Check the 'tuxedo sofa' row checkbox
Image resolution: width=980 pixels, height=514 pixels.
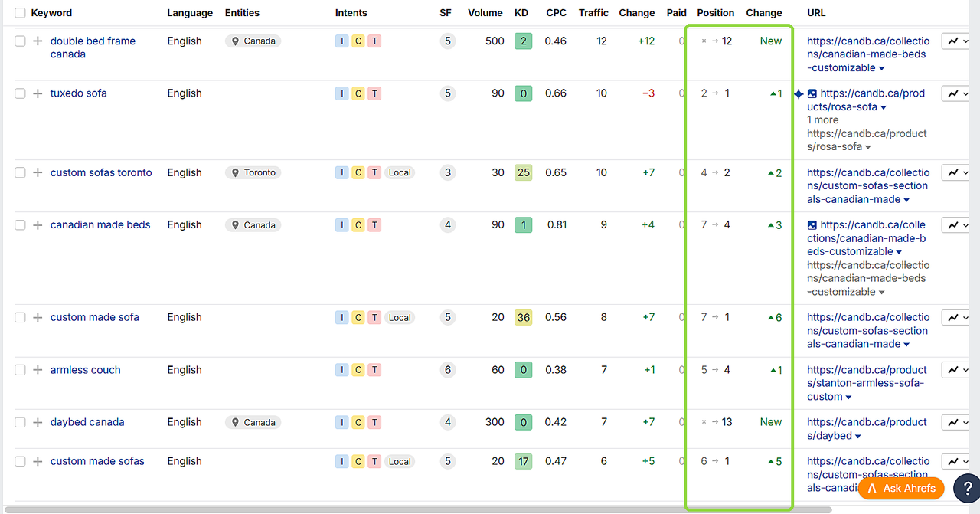point(20,93)
